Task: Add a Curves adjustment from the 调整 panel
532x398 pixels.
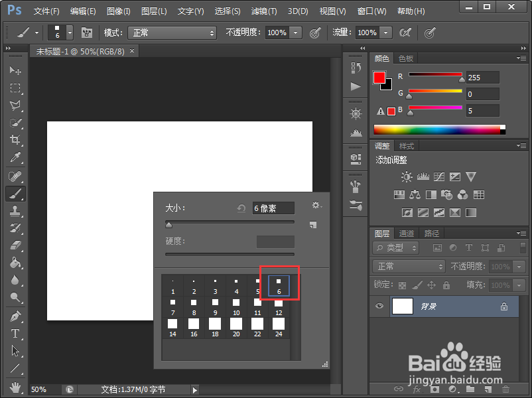Action: point(440,177)
